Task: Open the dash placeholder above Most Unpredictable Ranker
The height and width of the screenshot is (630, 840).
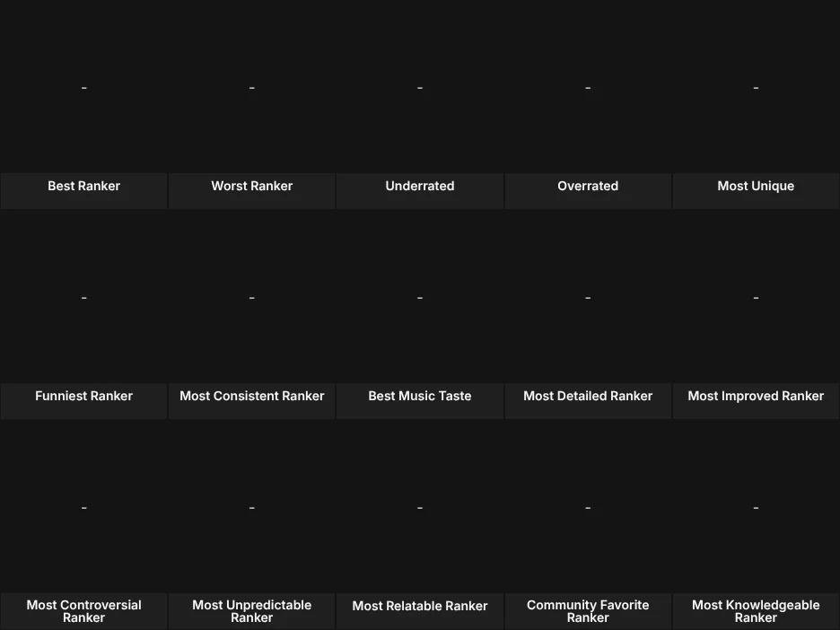Action: click(252, 508)
